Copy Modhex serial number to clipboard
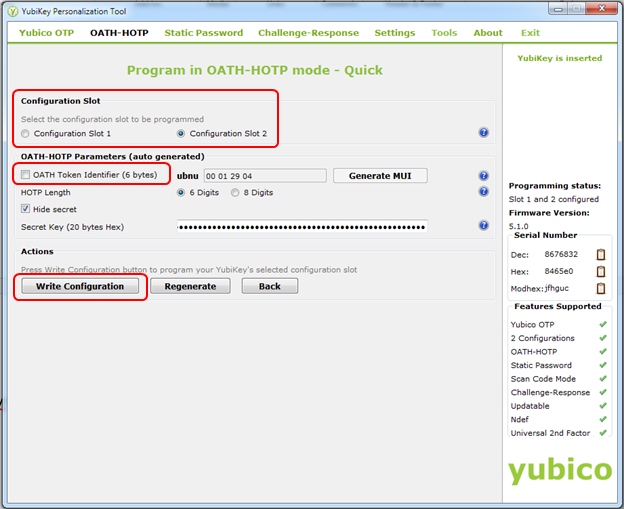The width and height of the screenshot is (624, 509). [x=601, y=288]
